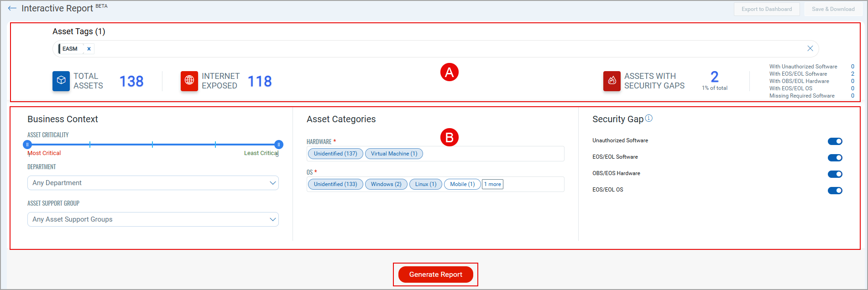Toggle the Unauthorized Software switch
Viewport: 868px width, 290px height.
point(835,141)
